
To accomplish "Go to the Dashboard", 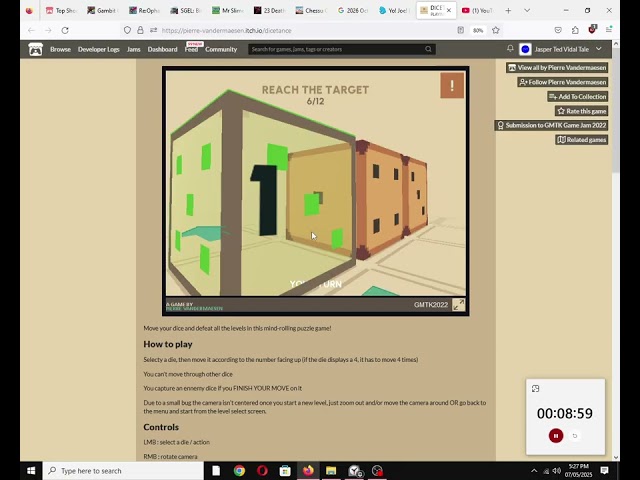I will point(162,49).
